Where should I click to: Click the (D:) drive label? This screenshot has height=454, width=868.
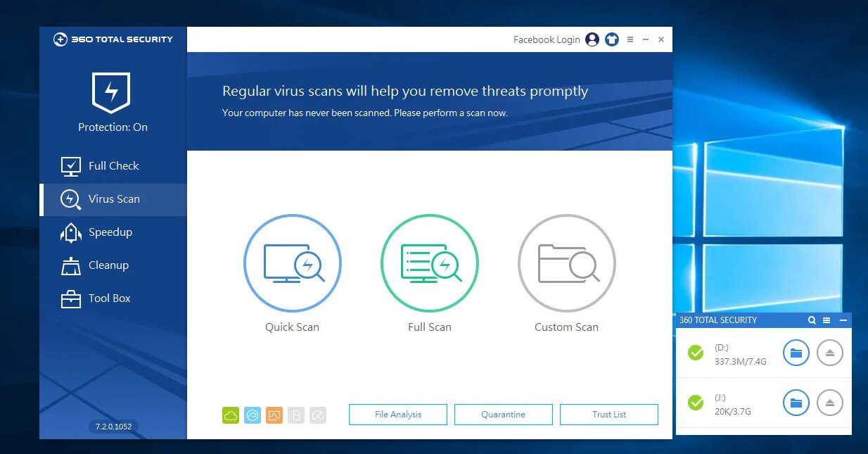click(722, 348)
